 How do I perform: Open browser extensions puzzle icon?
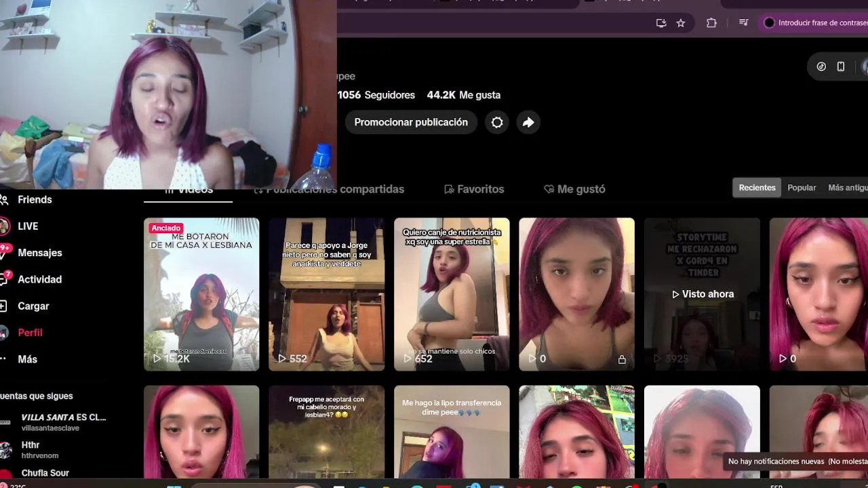tap(711, 22)
